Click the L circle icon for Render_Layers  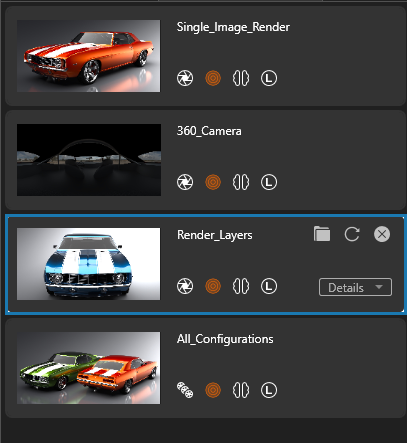pyautogui.click(x=269, y=286)
